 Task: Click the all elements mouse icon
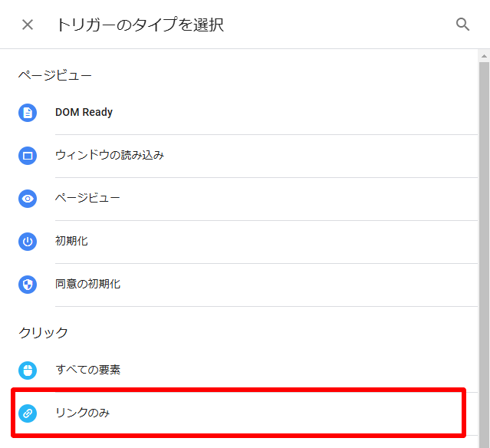click(28, 371)
